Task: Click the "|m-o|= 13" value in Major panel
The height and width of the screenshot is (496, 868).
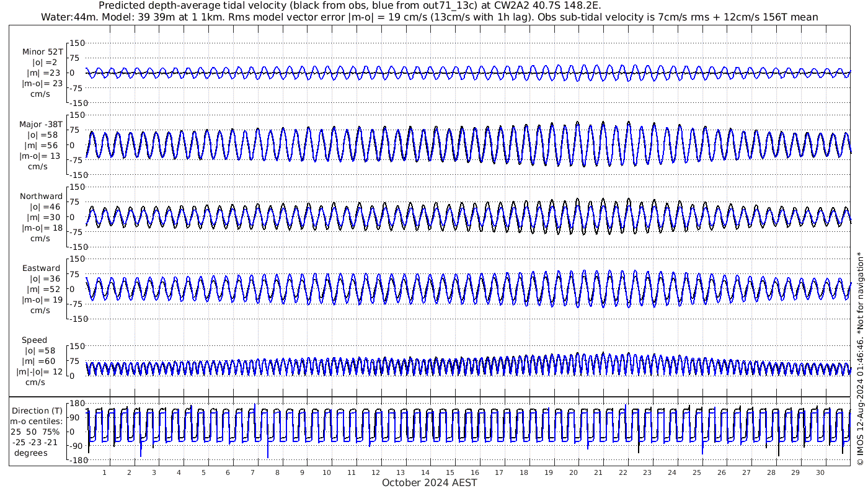Action: click(x=41, y=156)
